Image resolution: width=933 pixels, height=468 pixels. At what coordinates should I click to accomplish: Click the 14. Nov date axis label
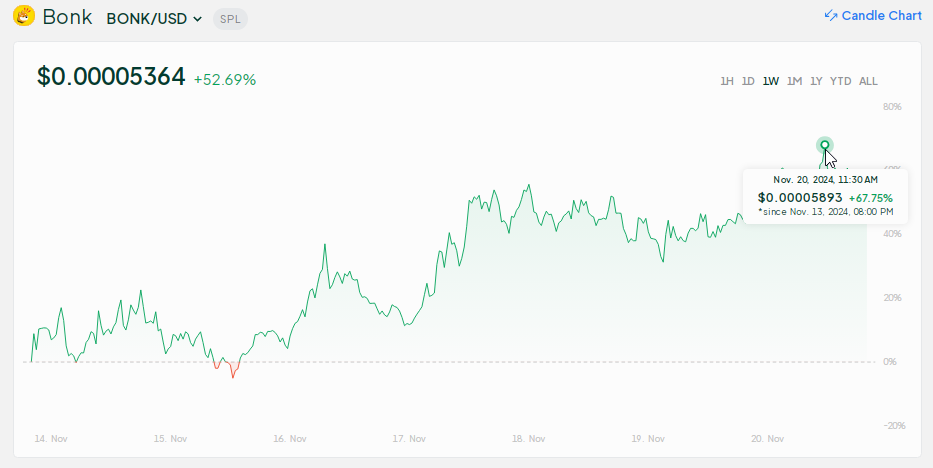pyautogui.click(x=51, y=439)
